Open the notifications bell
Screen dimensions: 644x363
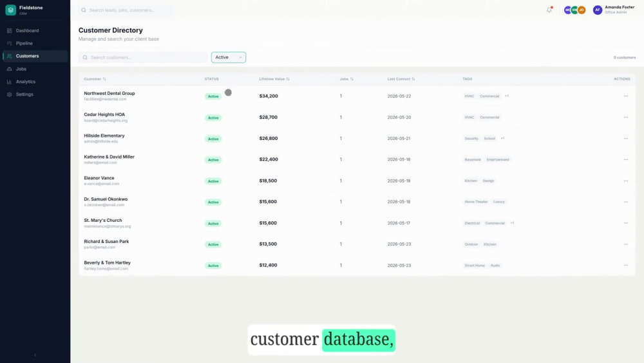pyautogui.click(x=549, y=10)
